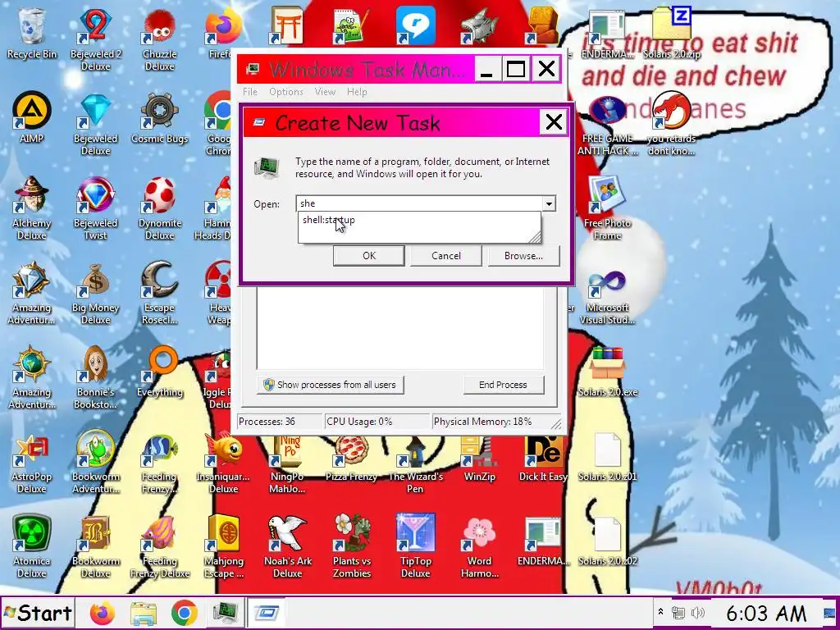Open Bonnie's Bookstore shortcut
Image resolution: width=840 pixels, height=630 pixels.
coord(95,377)
